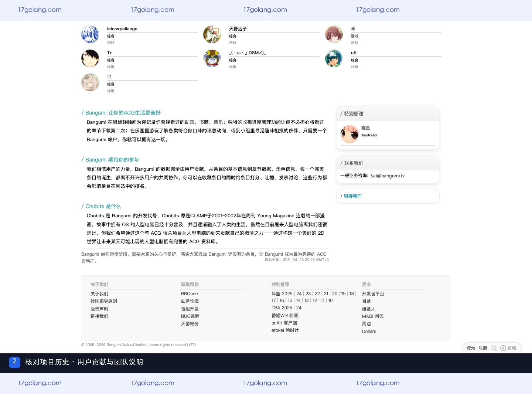Screen dimensions: 532x394
Task: Open 版权声明 copyright notice
Action: click(x=99, y=309)
